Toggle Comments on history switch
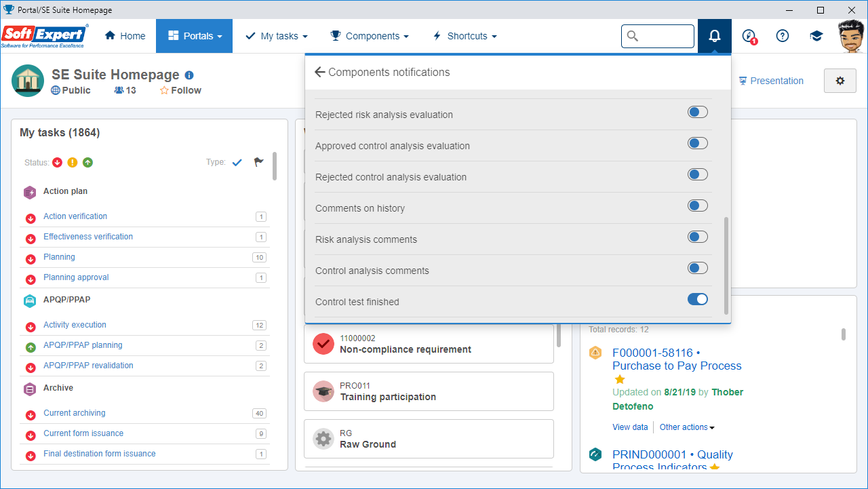This screenshot has height=489, width=868. pos(698,206)
